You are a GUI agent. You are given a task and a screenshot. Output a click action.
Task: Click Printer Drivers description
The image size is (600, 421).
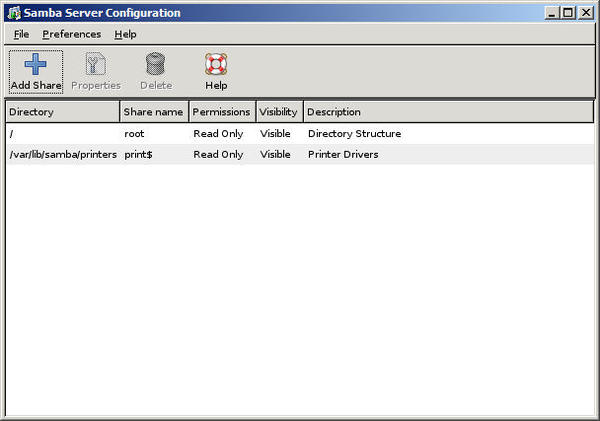(343, 155)
